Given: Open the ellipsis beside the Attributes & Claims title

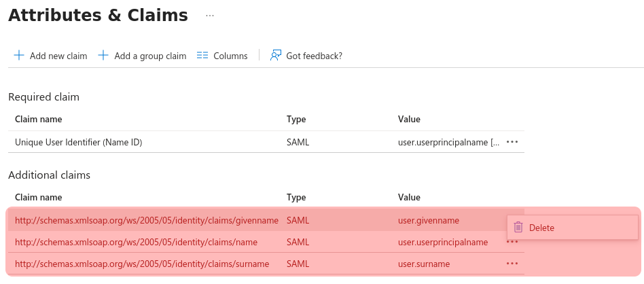Looking at the screenshot, I should (x=210, y=16).
